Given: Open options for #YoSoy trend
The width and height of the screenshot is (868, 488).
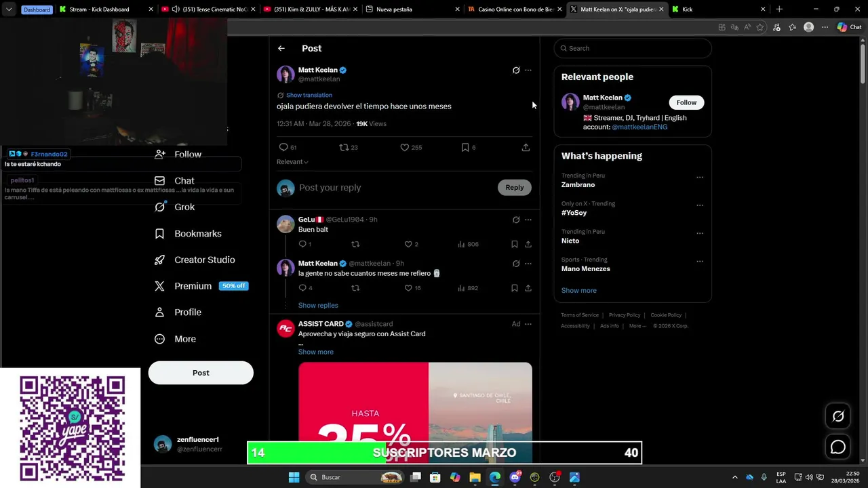Looking at the screenshot, I should coord(700,205).
